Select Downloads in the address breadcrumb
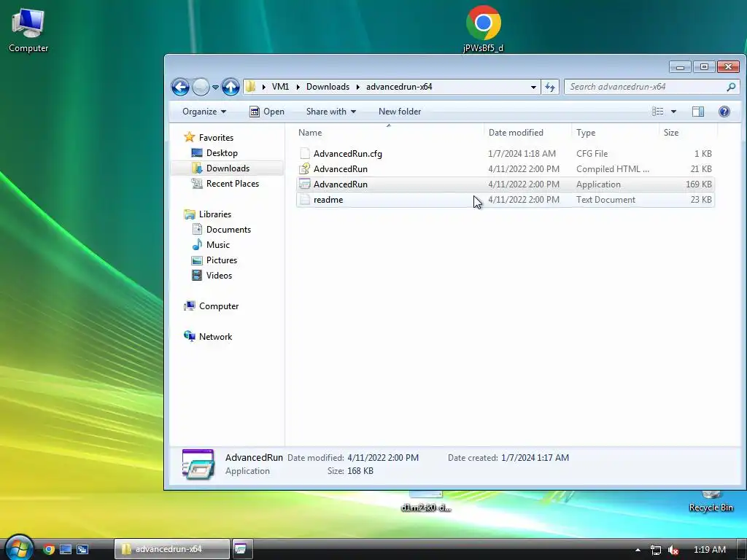Image resolution: width=747 pixels, height=560 pixels. tap(328, 87)
